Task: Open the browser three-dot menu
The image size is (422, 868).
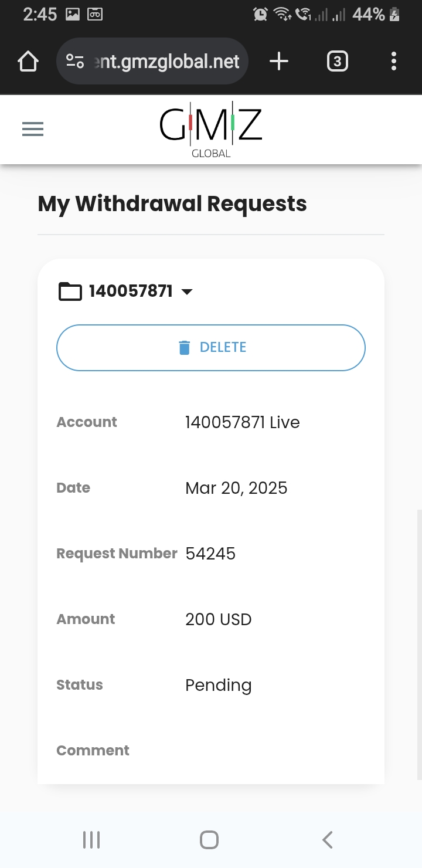Action: tap(393, 62)
